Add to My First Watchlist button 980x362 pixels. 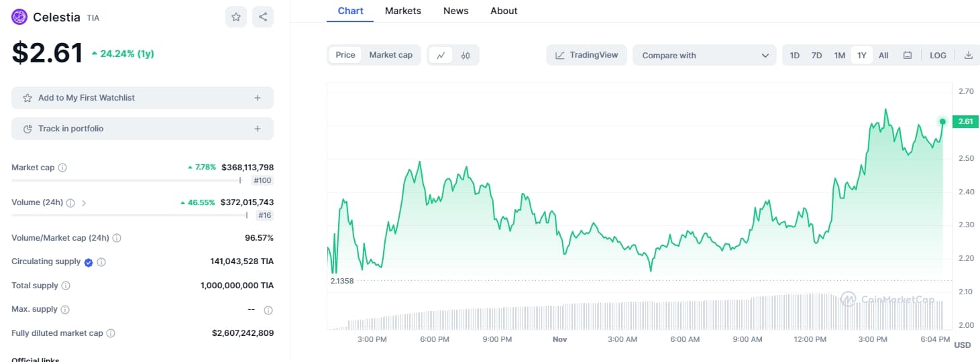click(x=142, y=98)
